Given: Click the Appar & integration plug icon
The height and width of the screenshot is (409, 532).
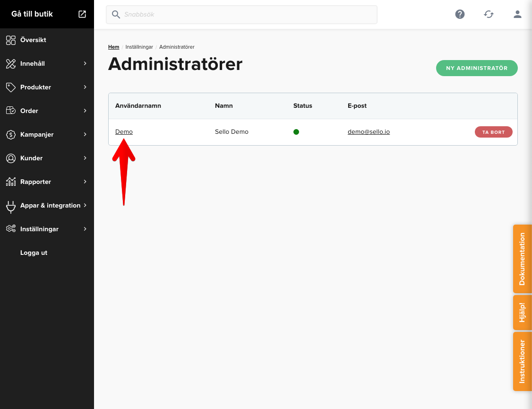Looking at the screenshot, I should (x=11, y=206).
